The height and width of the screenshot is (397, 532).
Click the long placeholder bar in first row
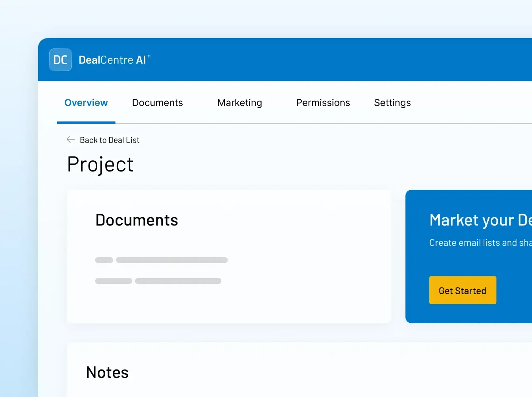pyautogui.click(x=172, y=260)
